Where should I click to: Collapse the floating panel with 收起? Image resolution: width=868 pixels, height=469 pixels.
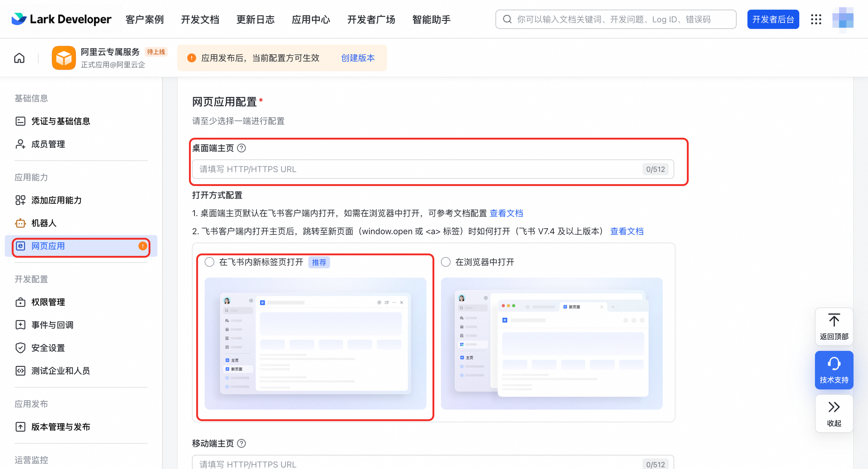click(x=834, y=413)
